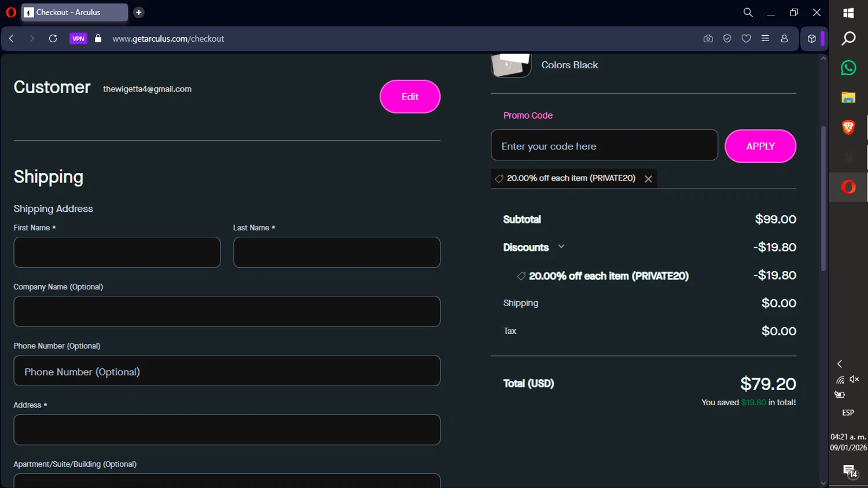Focus the Last Name field
This screenshot has width=868, height=488.
coord(337,252)
